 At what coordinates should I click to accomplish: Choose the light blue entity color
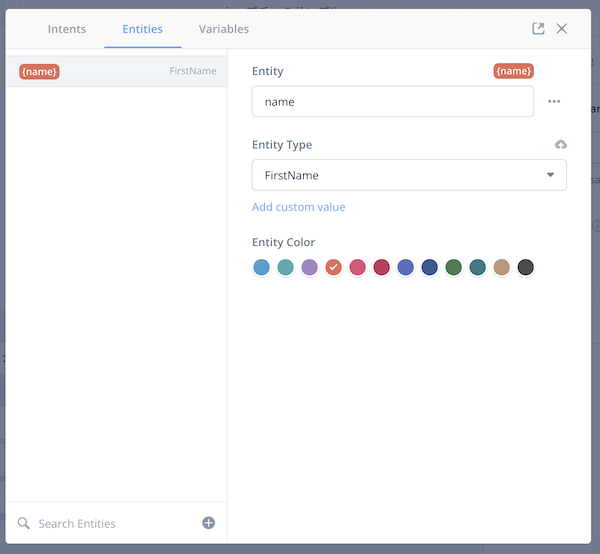pos(262,267)
